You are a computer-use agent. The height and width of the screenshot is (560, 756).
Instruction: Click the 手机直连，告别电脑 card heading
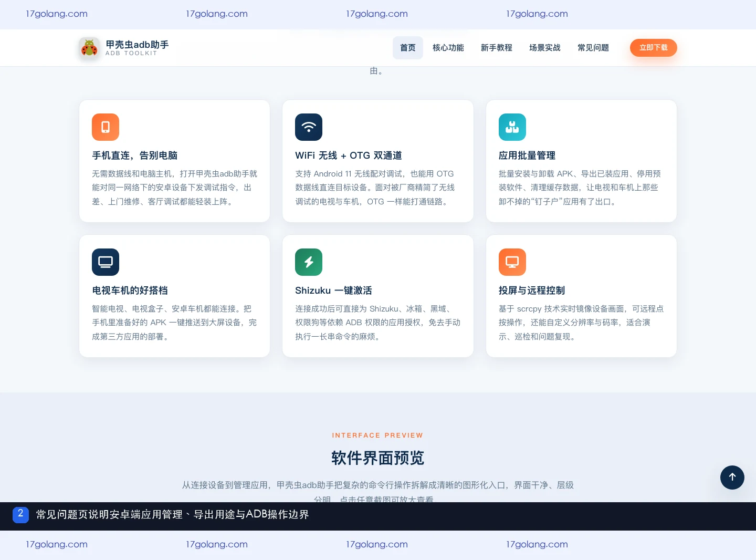pyautogui.click(x=135, y=155)
